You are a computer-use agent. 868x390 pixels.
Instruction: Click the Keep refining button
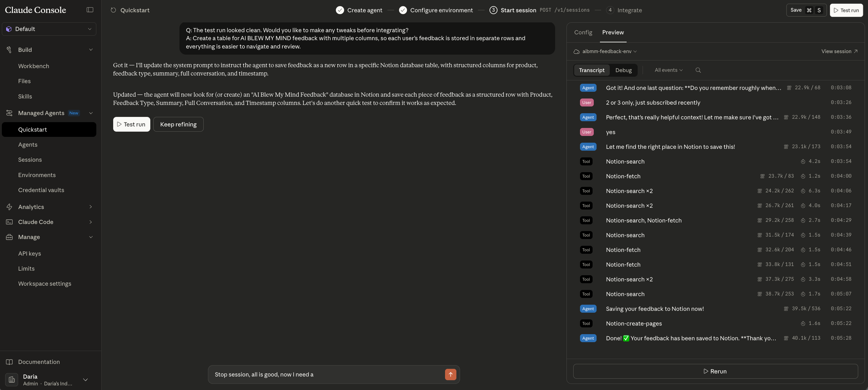coord(178,124)
